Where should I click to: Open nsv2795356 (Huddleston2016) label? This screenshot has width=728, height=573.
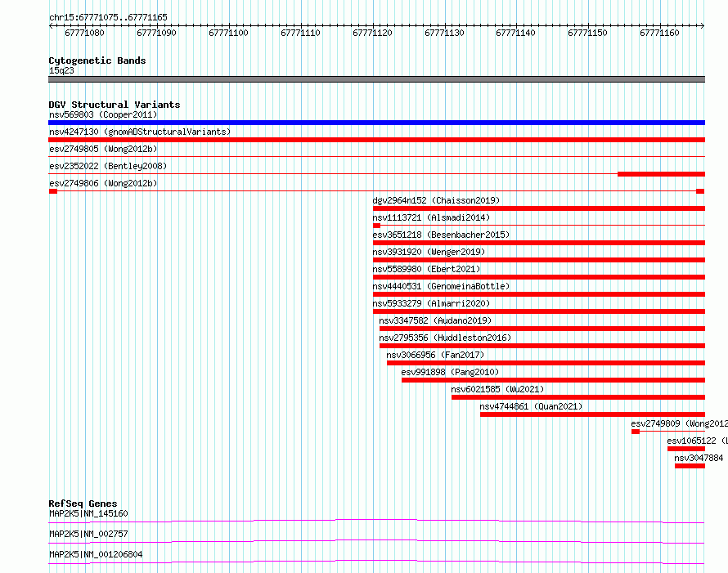point(445,338)
